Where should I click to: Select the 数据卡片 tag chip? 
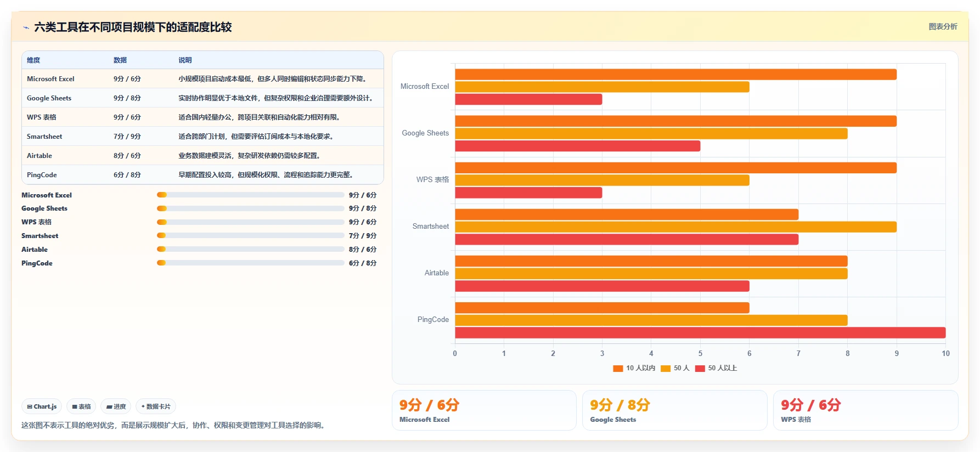tap(156, 406)
